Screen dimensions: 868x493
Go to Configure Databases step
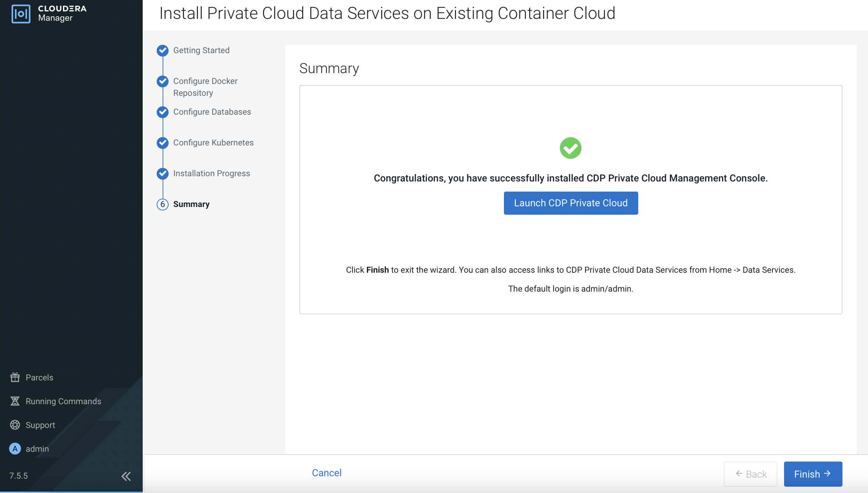pos(212,112)
